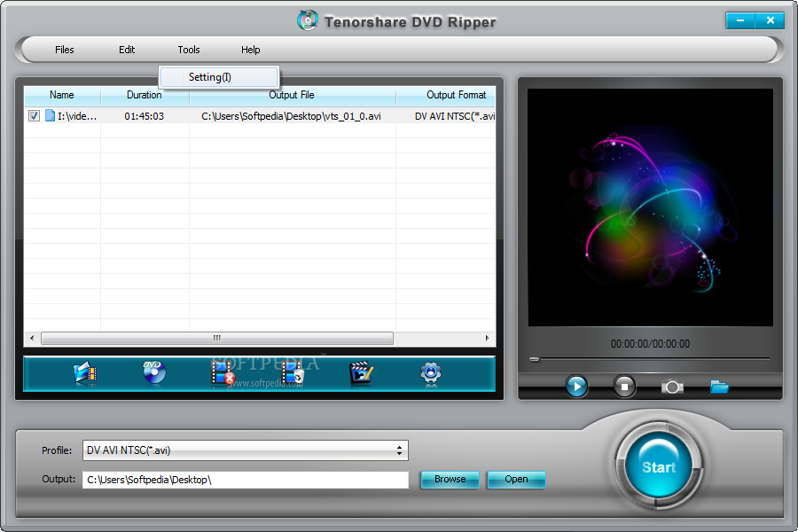
Task: Click the Load DVD disc icon
Action: pyautogui.click(x=154, y=372)
